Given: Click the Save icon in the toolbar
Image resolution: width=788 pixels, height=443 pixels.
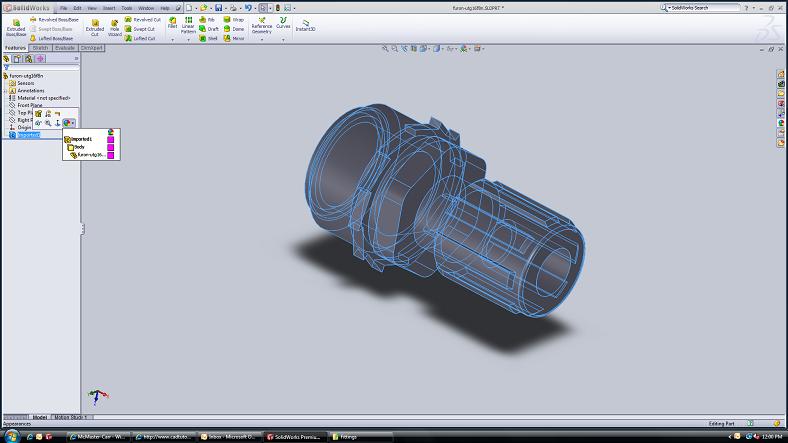Looking at the screenshot, I should click(x=218, y=8).
